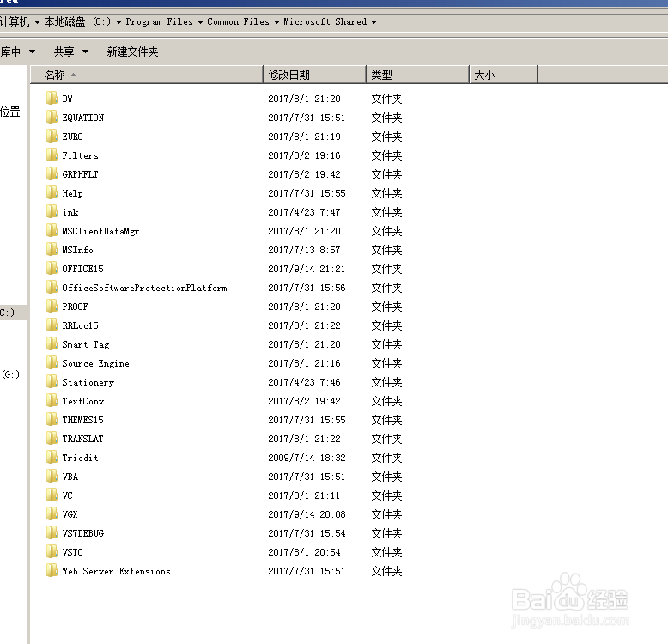This screenshot has height=644, width=668.
Task: Go to Program Files in address bar
Action: click(160, 21)
